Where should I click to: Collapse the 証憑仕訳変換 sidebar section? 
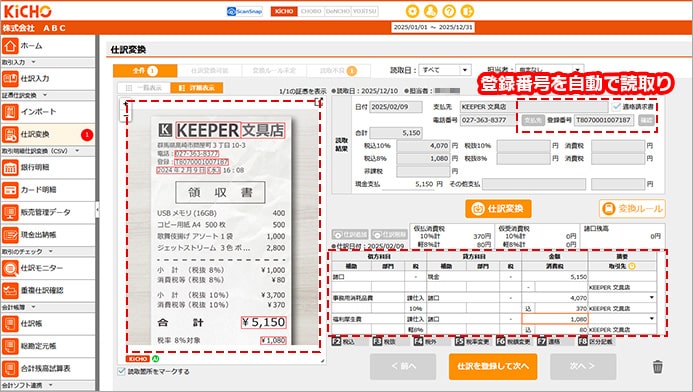pos(45,95)
